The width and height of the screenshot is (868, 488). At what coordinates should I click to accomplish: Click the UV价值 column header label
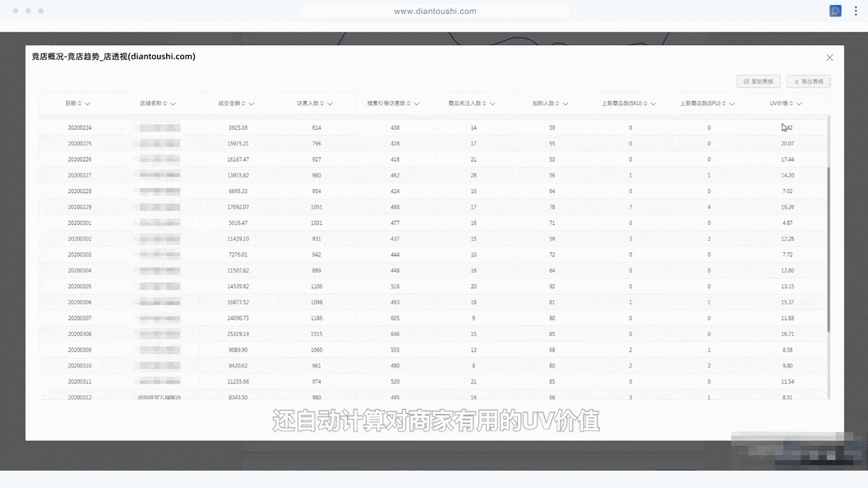coord(778,104)
